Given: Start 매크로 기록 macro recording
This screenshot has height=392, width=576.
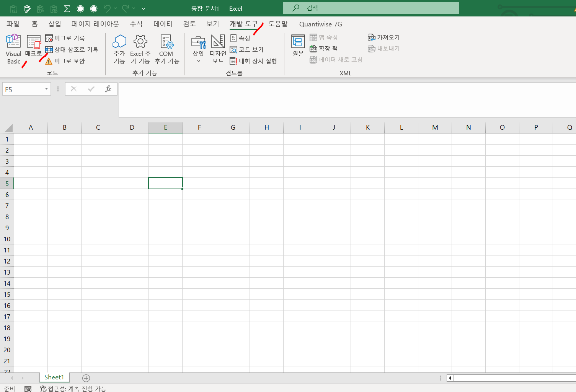Looking at the screenshot, I should pyautogui.click(x=65, y=38).
